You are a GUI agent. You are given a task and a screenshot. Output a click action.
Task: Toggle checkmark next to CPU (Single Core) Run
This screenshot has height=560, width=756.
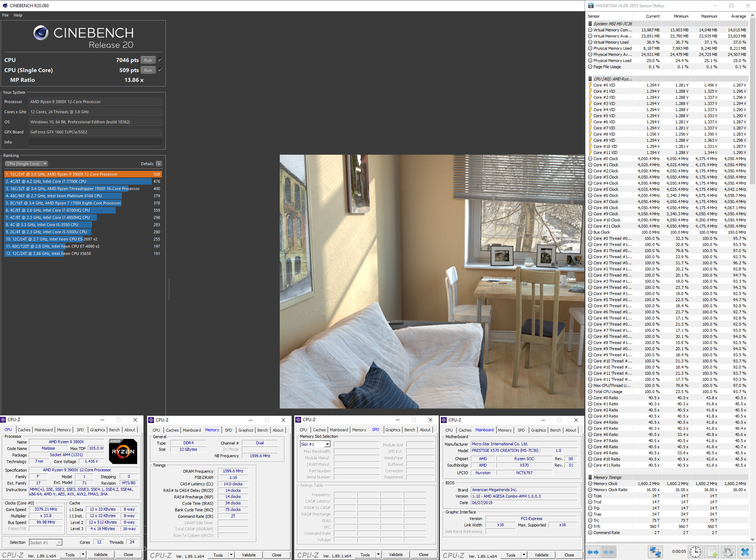pos(160,70)
